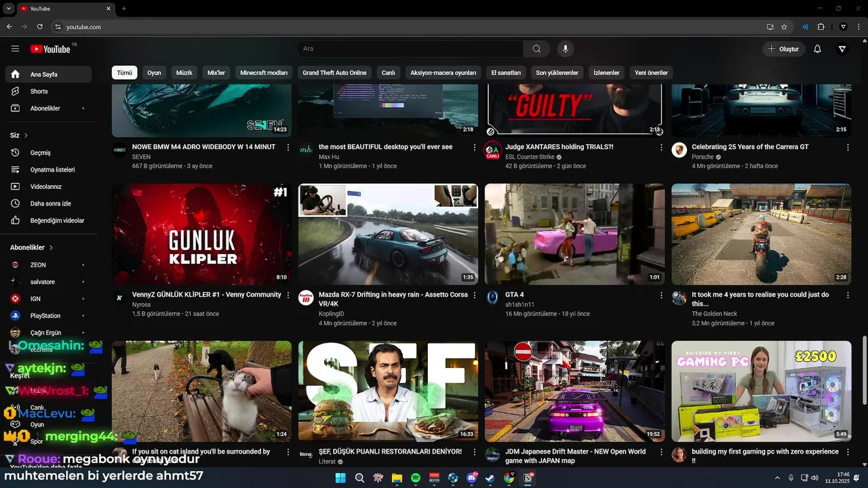Open Abonelikler subscriptions page in sidebar

coord(48,108)
